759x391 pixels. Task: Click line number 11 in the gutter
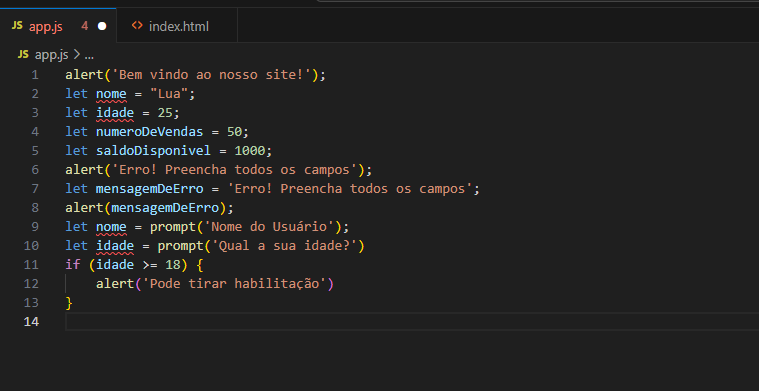[31, 265]
